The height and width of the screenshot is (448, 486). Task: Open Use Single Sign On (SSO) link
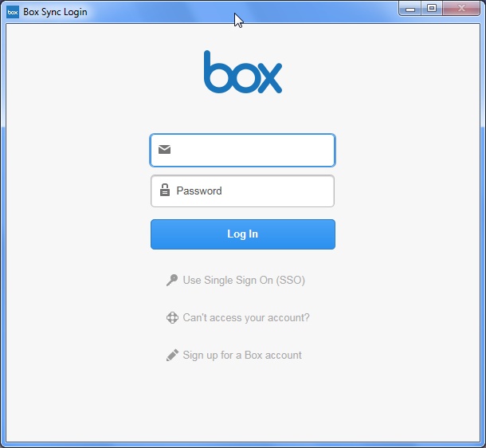point(244,281)
